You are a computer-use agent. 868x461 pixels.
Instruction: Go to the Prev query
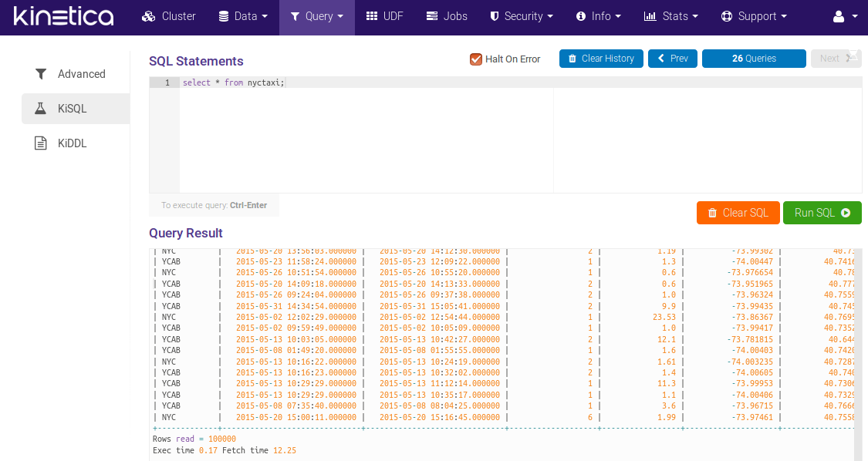(672, 59)
